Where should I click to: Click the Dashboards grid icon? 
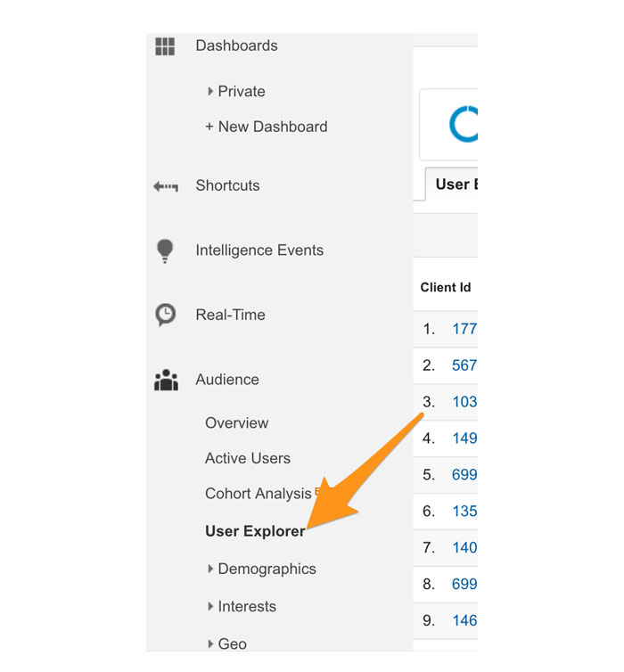click(x=165, y=46)
